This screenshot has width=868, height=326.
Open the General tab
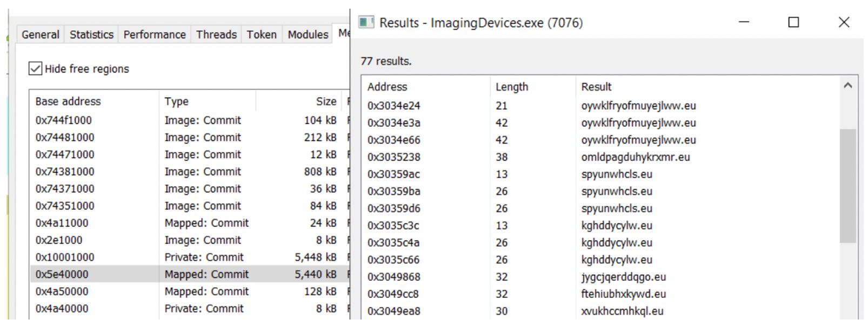point(41,35)
